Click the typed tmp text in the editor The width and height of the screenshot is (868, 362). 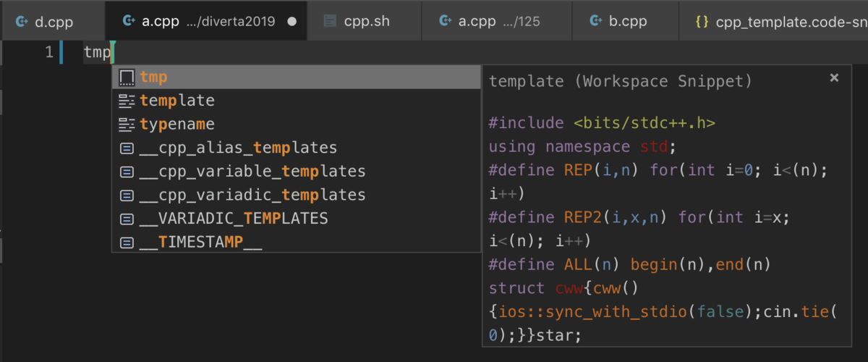pyautogui.click(x=96, y=52)
